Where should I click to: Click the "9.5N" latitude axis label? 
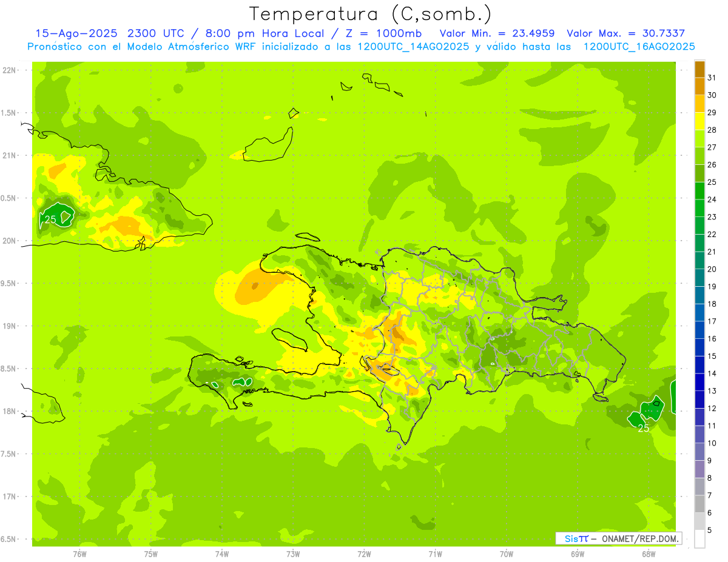pos(10,283)
